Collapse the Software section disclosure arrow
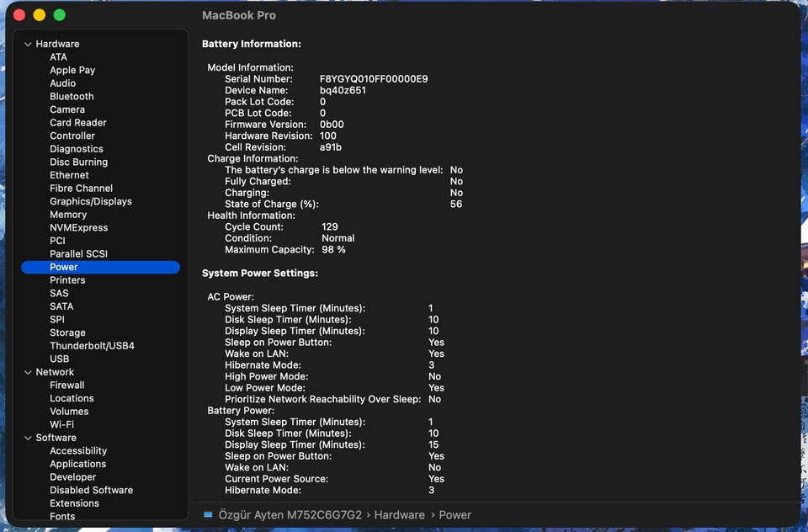The image size is (808, 532). click(x=28, y=438)
